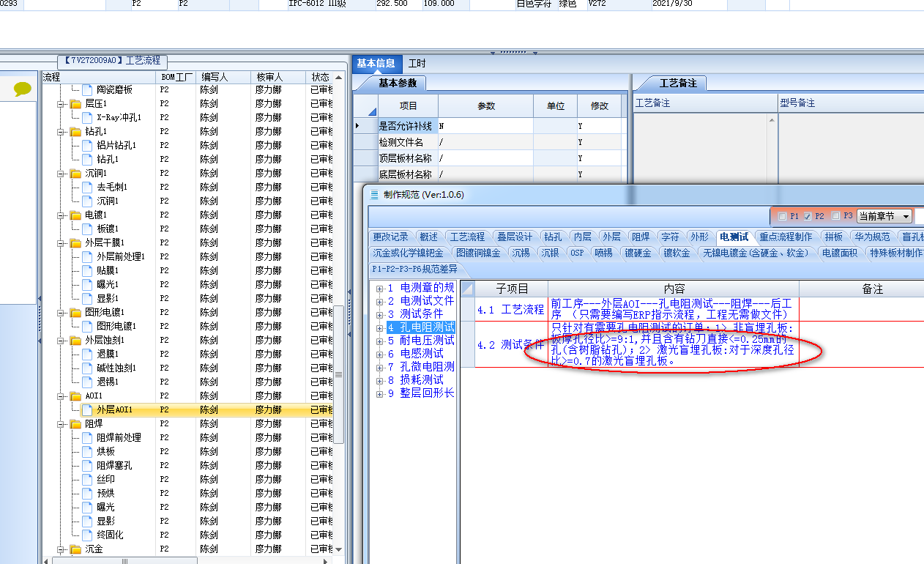Click the document icon of 预烘
Viewport: 924px width, 564px height.
(87, 493)
